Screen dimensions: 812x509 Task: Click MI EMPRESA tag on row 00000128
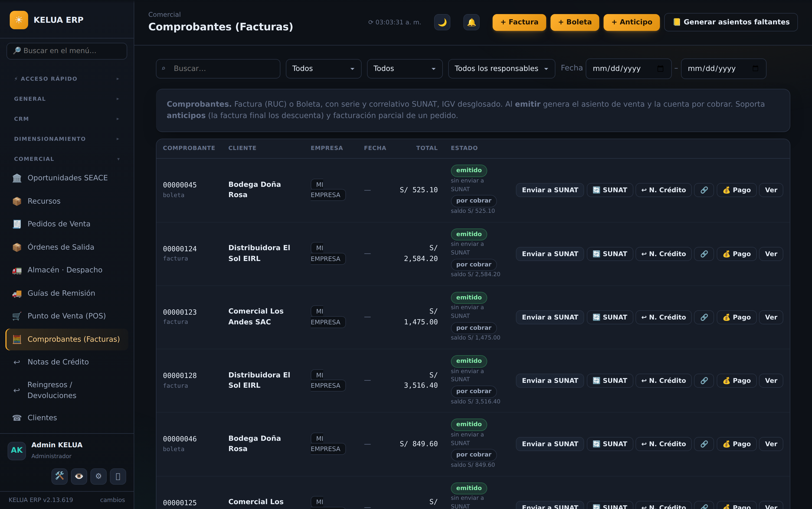[328, 380]
